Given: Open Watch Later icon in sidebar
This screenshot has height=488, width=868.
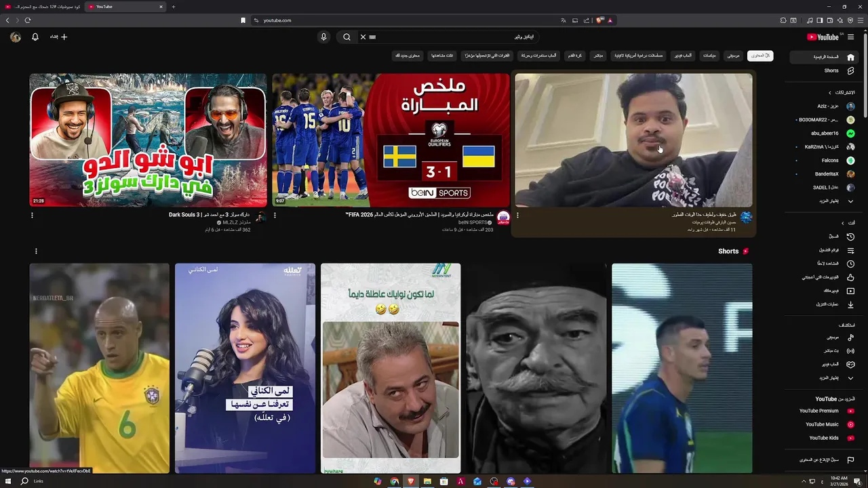Looking at the screenshot, I should [850, 264].
